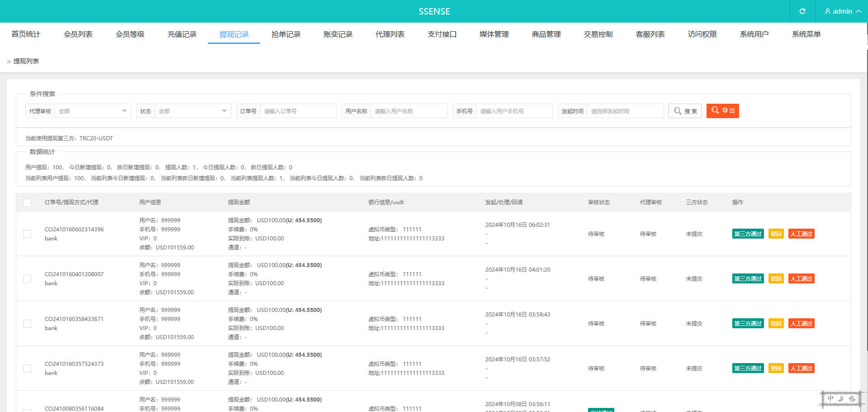Click order number CO2410160401208007

click(x=74, y=274)
